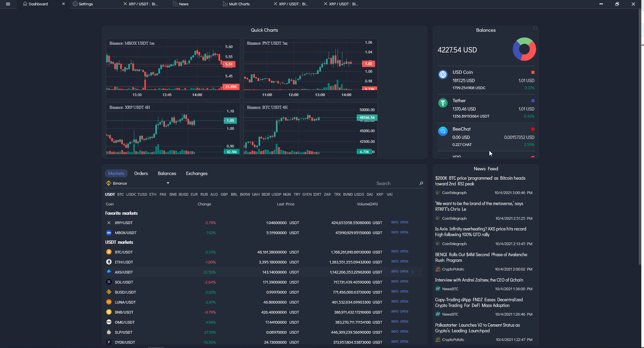Filter markets by BUSD quote currency
Screen dimensions: 644x348
click(x=183, y=194)
